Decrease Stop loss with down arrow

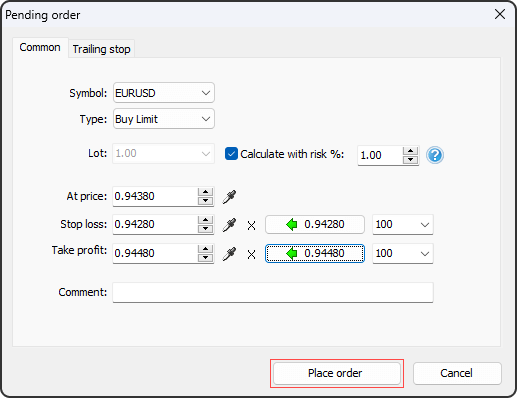[x=205, y=229]
